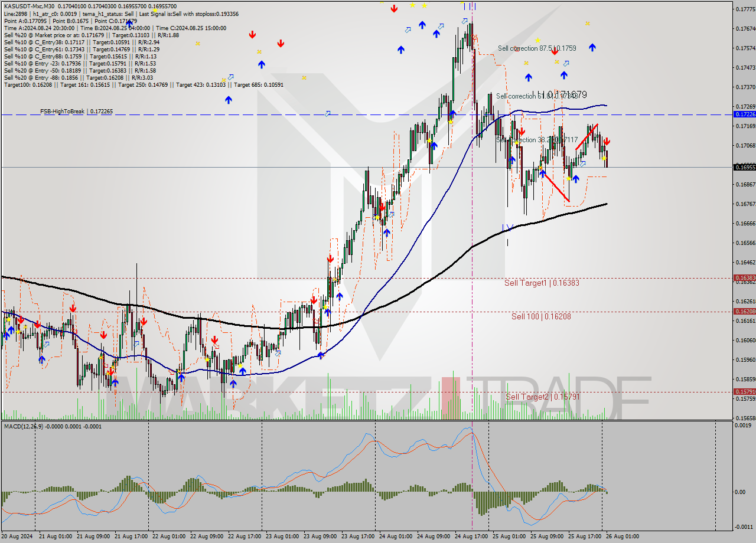Screen dimensions: 756x543
Task: Click the Sell %10 @ C_Entry38 line
Action: point(82,42)
